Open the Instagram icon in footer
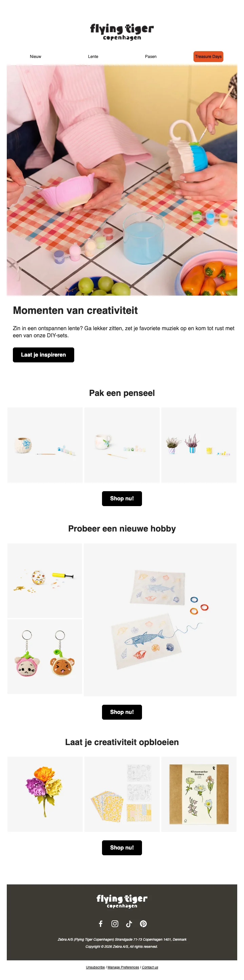Viewport: 244px width, 980px height. 115,923
